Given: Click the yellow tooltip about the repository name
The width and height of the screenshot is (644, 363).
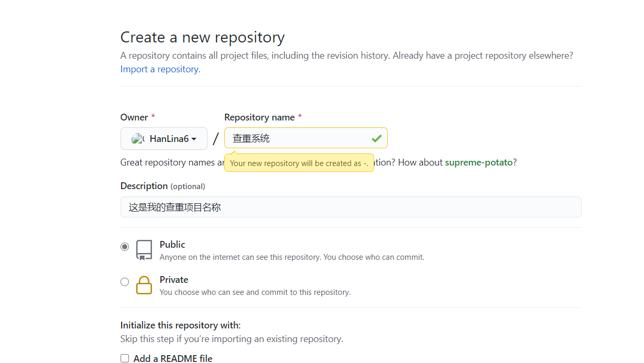Looking at the screenshot, I should pyautogui.click(x=299, y=163).
